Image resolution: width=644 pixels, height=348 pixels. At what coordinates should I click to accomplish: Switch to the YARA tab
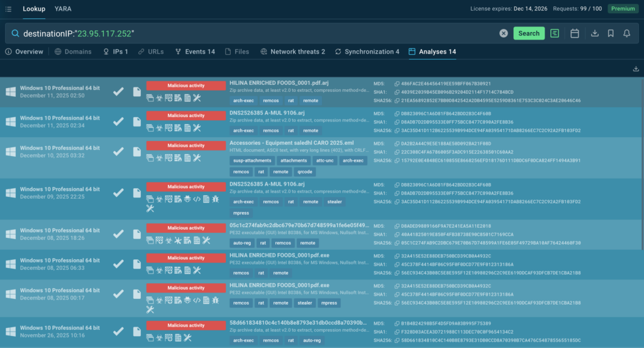click(63, 9)
